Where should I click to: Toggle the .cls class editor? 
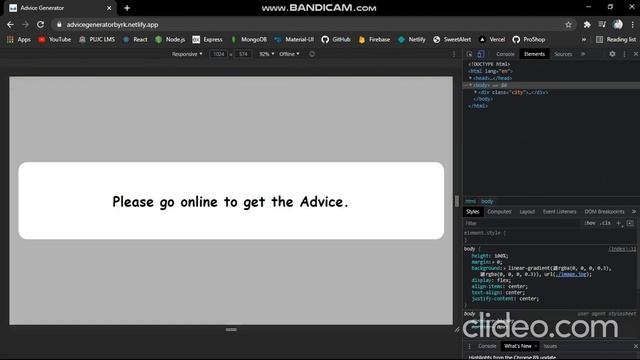coord(605,223)
